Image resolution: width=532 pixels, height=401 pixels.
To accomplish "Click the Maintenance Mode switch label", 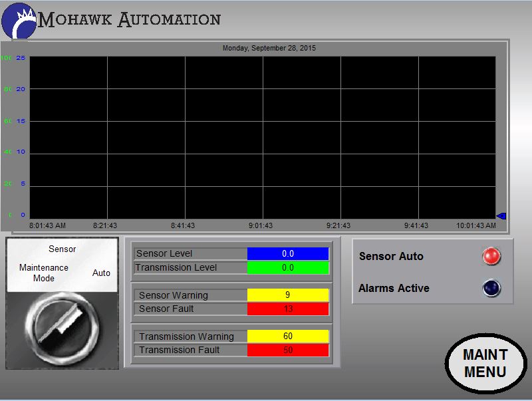I will point(44,273).
